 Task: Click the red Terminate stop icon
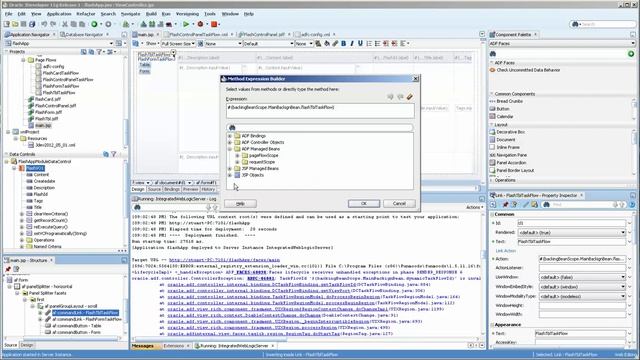[x=214, y=24]
